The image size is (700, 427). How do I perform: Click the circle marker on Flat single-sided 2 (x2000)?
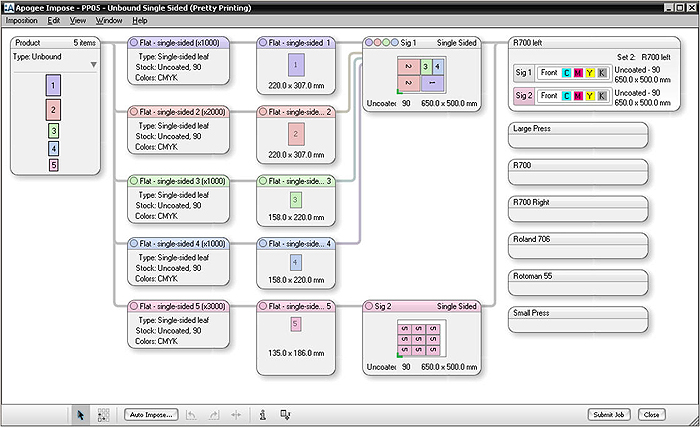pyautogui.click(x=134, y=112)
